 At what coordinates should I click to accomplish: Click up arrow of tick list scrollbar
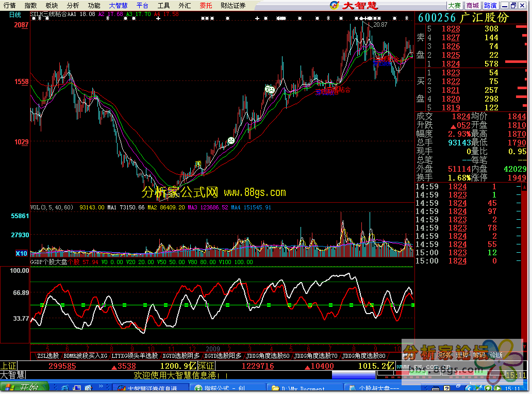(x=524, y=187)
